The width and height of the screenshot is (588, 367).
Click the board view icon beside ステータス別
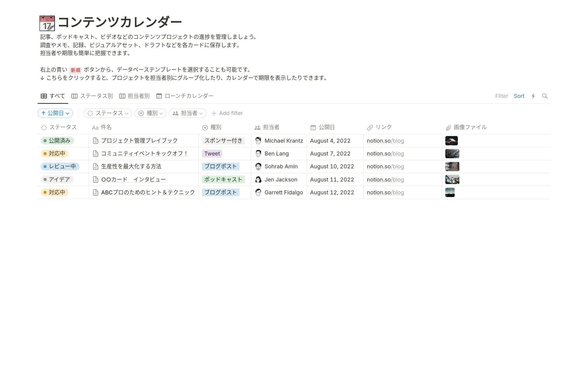[74, 96]
